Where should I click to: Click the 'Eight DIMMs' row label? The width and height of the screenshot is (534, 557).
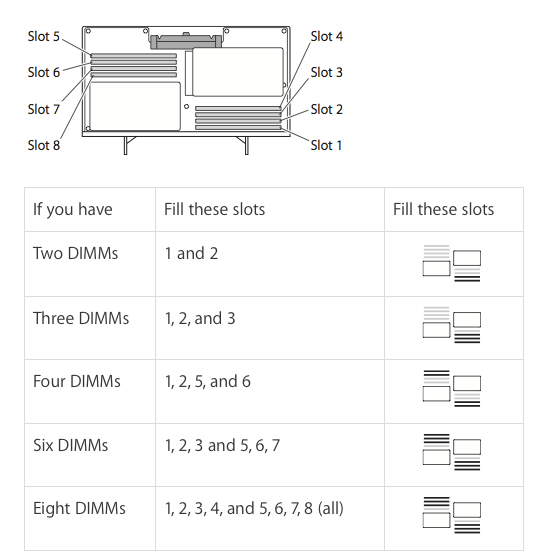coord(79,508)
